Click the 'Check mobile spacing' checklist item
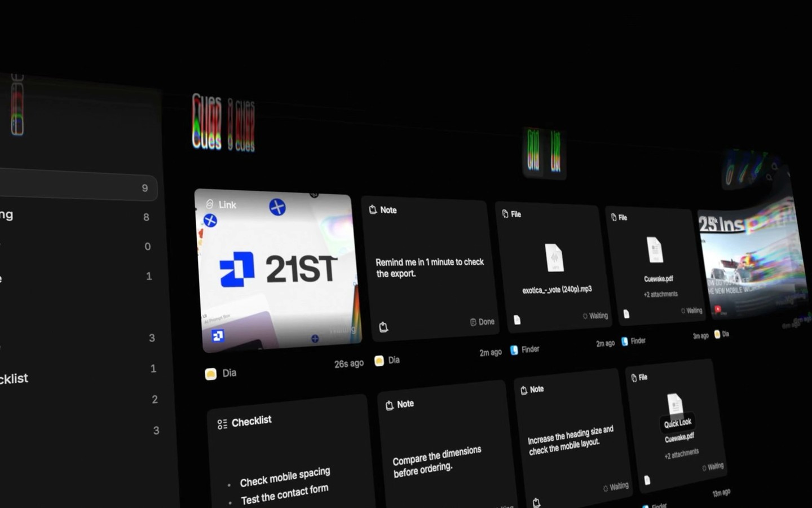 285,477
